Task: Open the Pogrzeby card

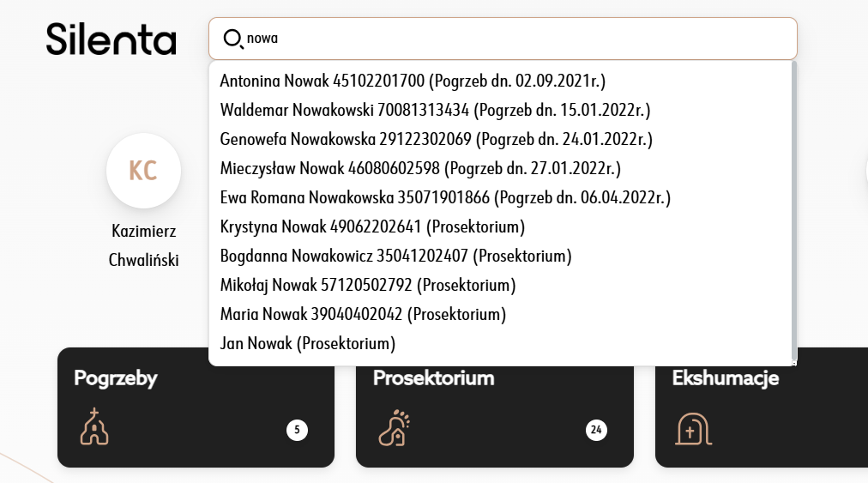Action: tap(196, 408)
